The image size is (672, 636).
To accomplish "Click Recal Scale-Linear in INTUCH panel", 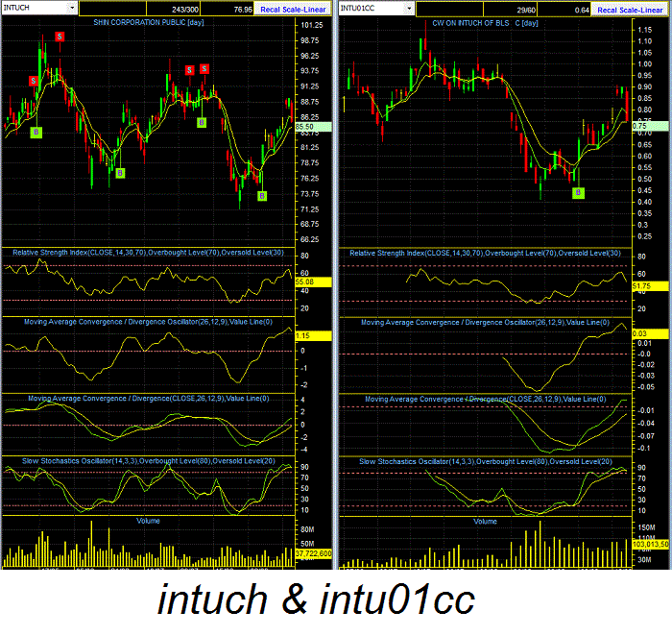I will 293,9.
